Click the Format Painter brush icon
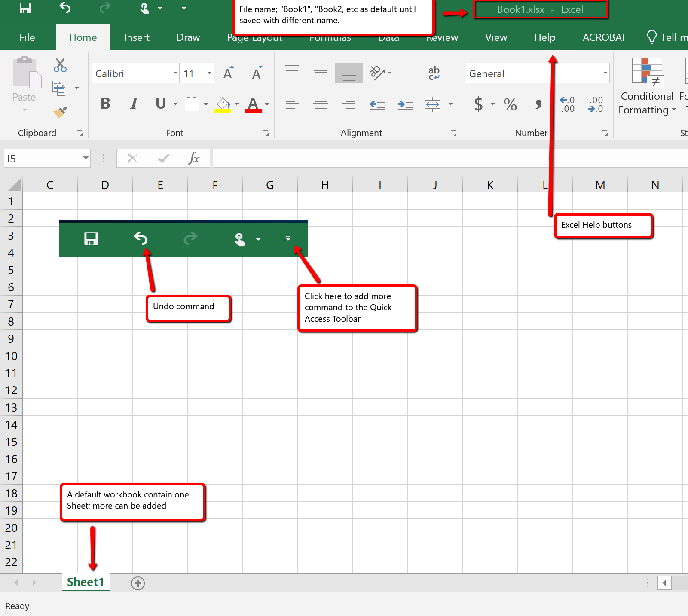 click(x=60, y=112)
